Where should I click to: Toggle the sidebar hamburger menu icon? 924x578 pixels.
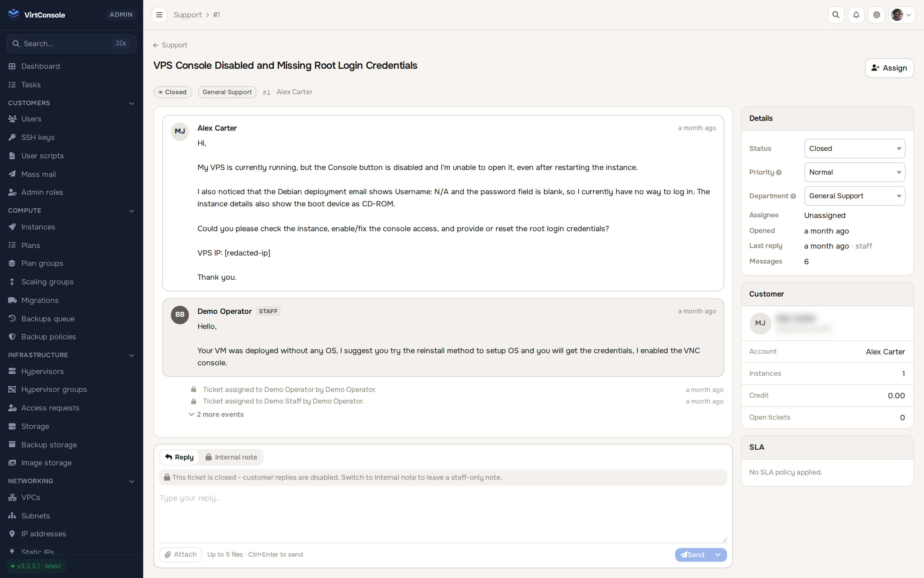pyautogui.click(x=159, y=15)
